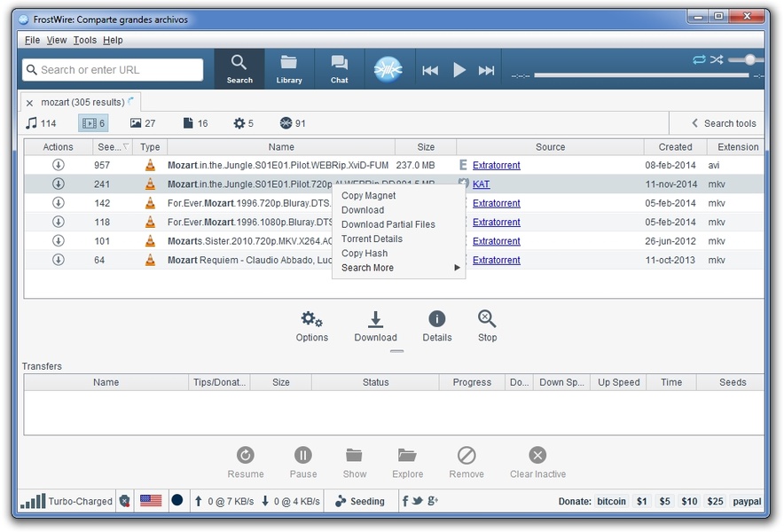
Task: Adjust the volume slider
Action: (750, 59)
